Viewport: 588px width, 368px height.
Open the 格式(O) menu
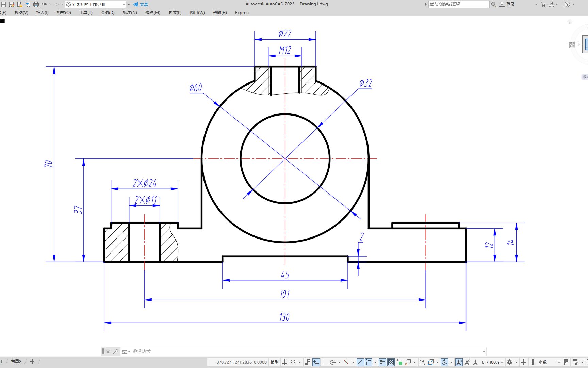point(64,13)
